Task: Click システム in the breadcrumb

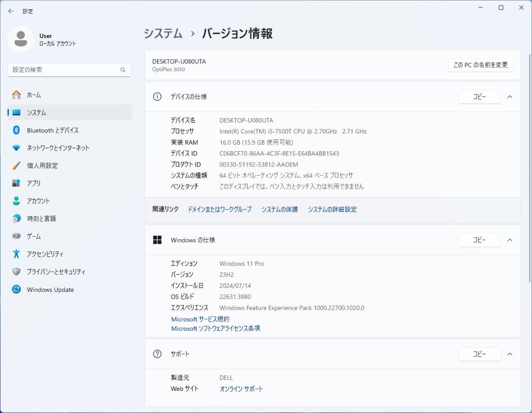Action: (163, 33)
